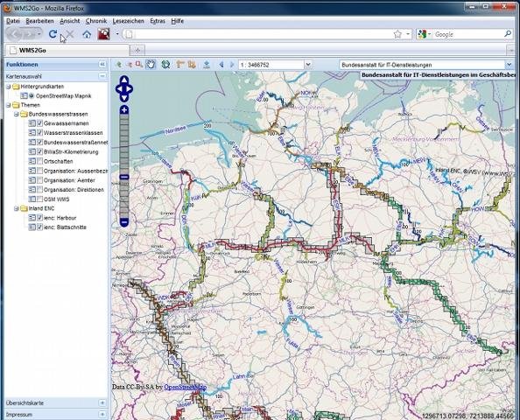Screen dimensions: 520x420
Task: Select the hand pan tool
Action: point(151,64)
